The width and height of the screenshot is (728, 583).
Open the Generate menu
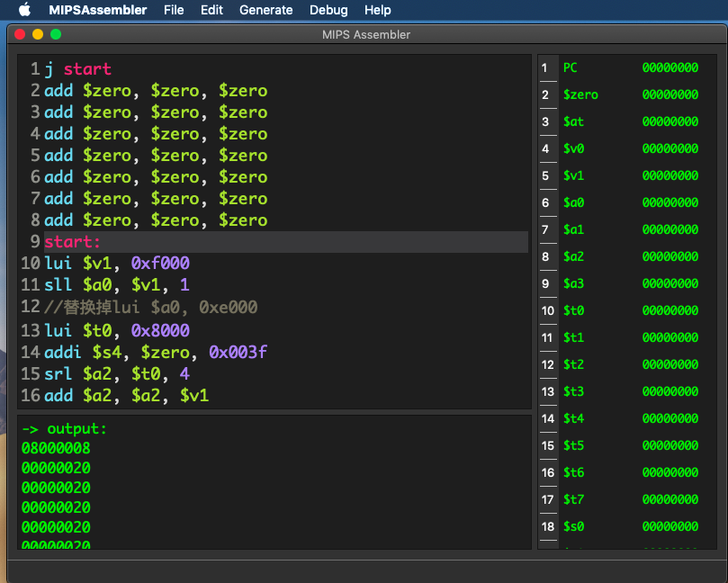click(266, 10)
